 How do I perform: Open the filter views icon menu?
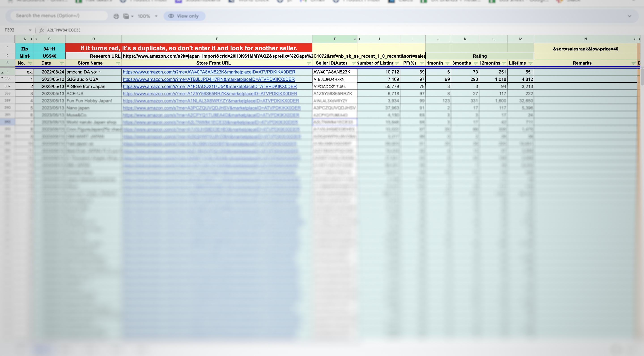pos(128,16)
